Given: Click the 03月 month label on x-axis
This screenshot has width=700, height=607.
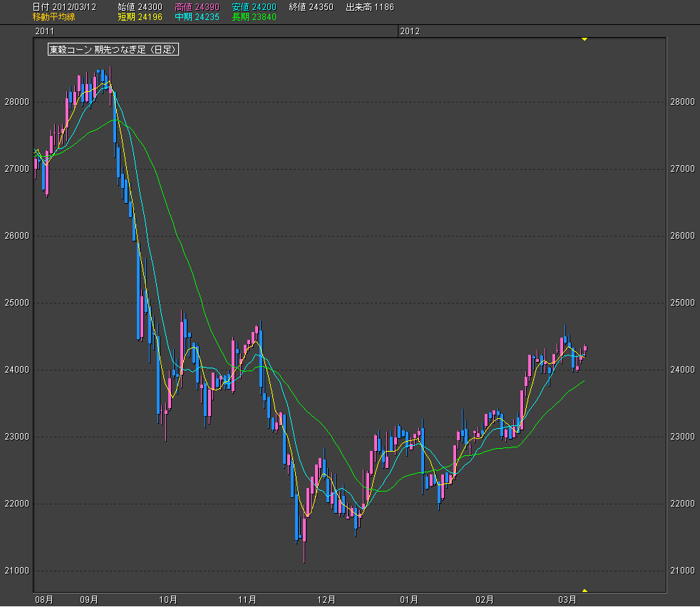Looking at the screenshot, I should point(567,600).
